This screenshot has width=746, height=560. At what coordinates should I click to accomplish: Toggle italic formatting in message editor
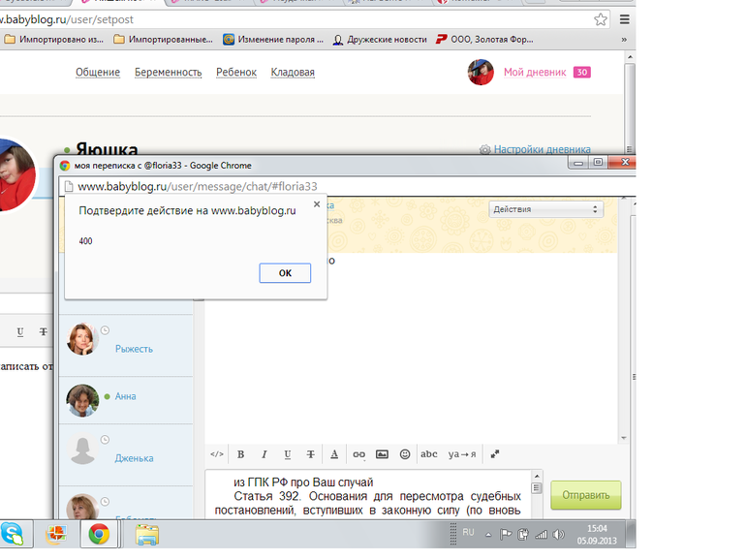click(x=264, y=453)
